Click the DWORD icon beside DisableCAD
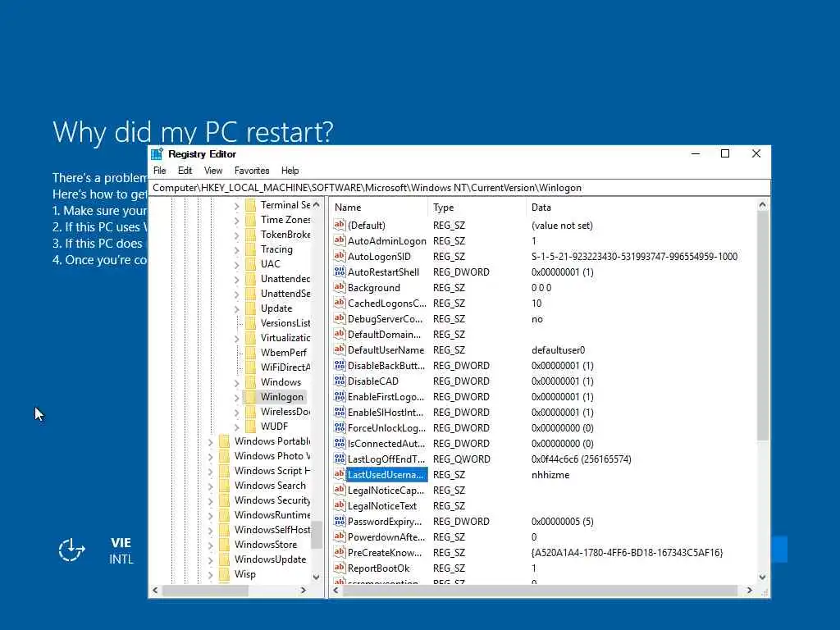This screenshot has width=840, height=630. tap(339, 381)
